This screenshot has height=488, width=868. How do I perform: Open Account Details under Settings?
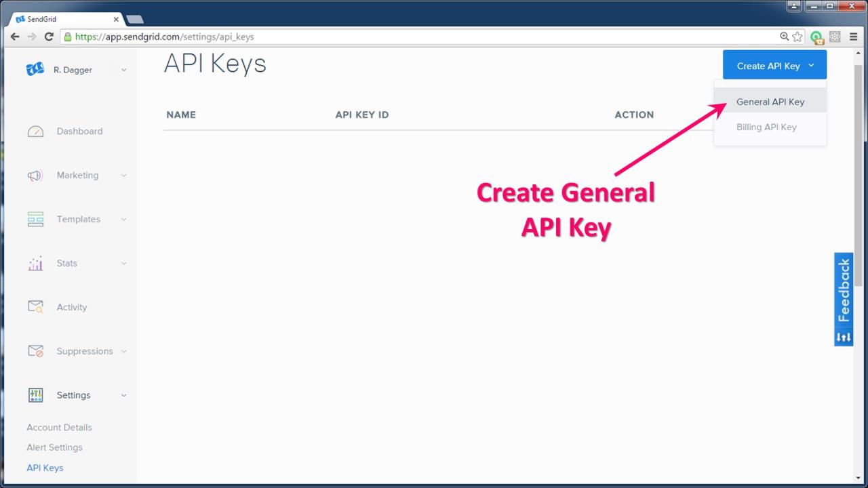click(59, 428)
